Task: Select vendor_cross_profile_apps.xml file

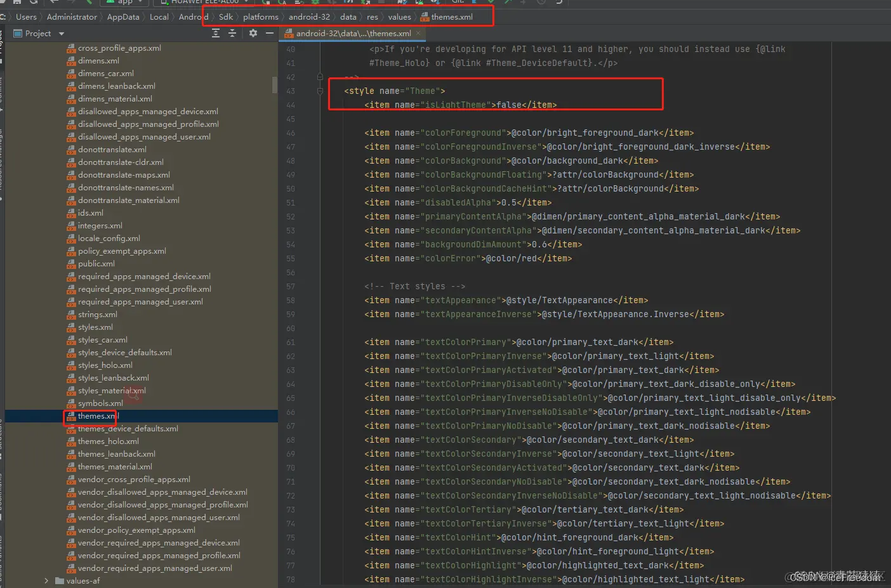Action: coord(134,480)
